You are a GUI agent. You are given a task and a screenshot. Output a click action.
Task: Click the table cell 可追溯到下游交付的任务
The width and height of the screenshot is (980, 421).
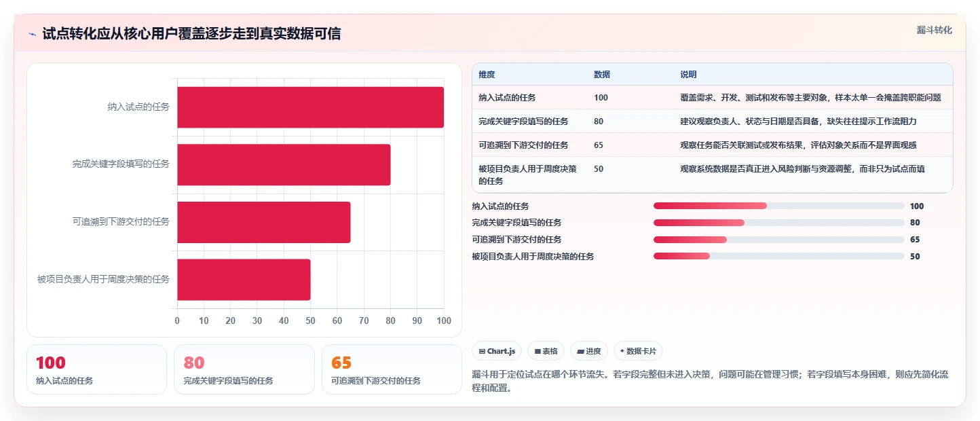coord(523,145)
